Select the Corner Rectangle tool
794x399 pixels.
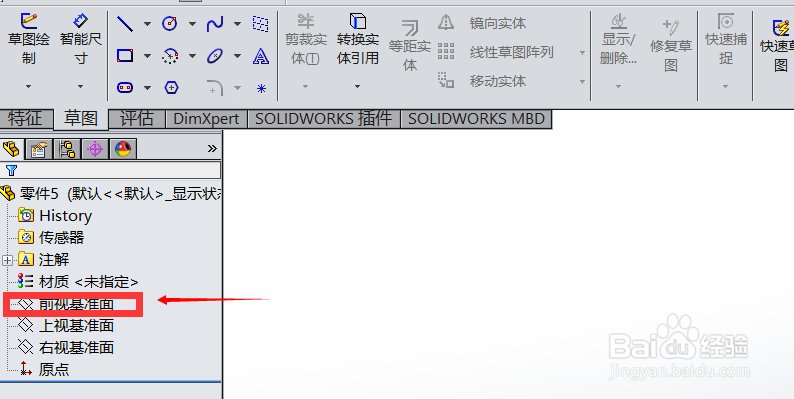(x=125, y=55)
